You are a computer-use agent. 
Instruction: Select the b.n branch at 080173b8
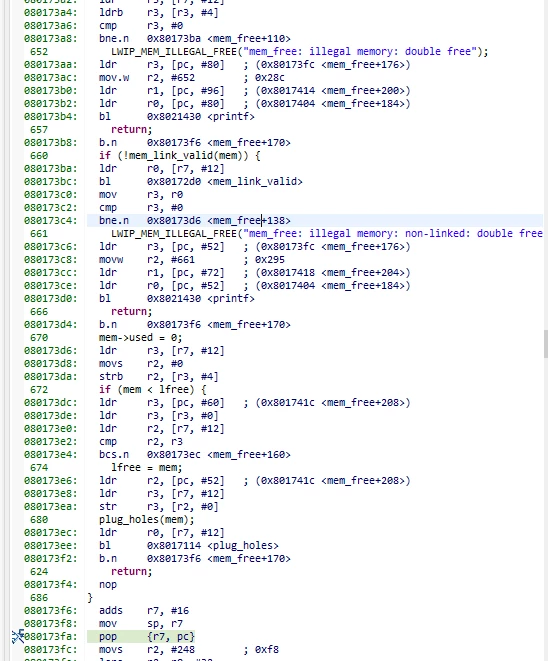(195, 142)
